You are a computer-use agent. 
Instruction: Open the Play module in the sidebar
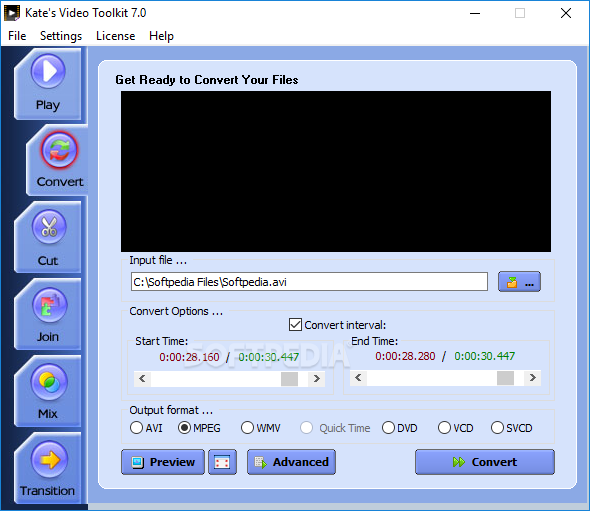(x=48, y=84)
